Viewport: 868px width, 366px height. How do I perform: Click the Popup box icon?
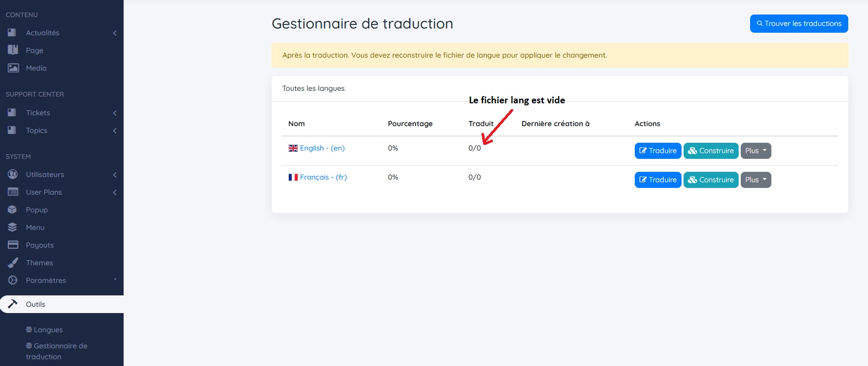pos(12,210)
